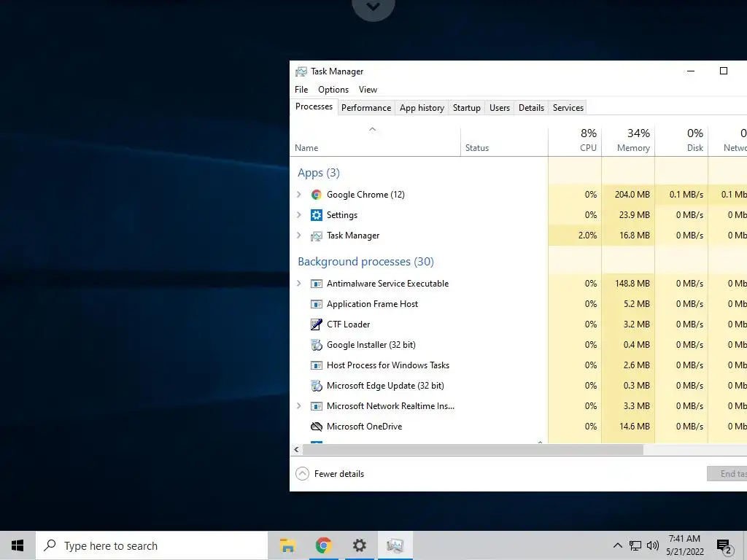Click the Microsoft Network Realtime icon
Screen dimensions: 747x560
click(317, 407)
